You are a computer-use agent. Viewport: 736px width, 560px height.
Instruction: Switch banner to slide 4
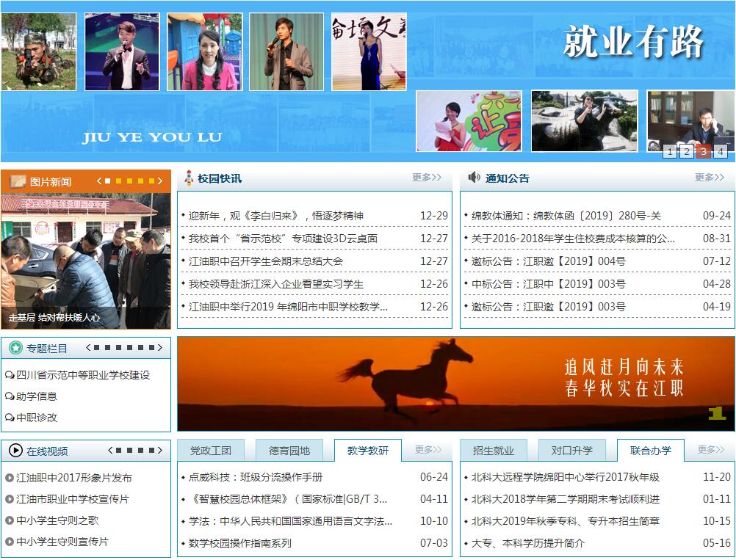[x=720, y=152]
